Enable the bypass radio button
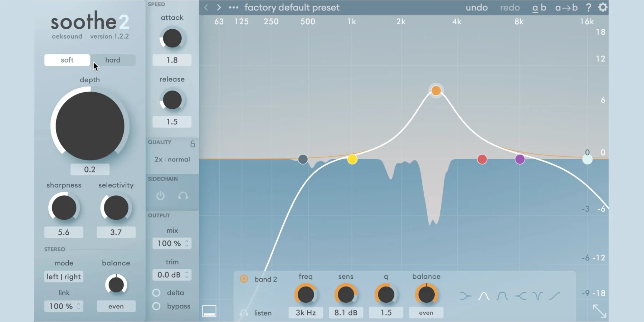Screen dimensions: 644x322 (156, 306)
